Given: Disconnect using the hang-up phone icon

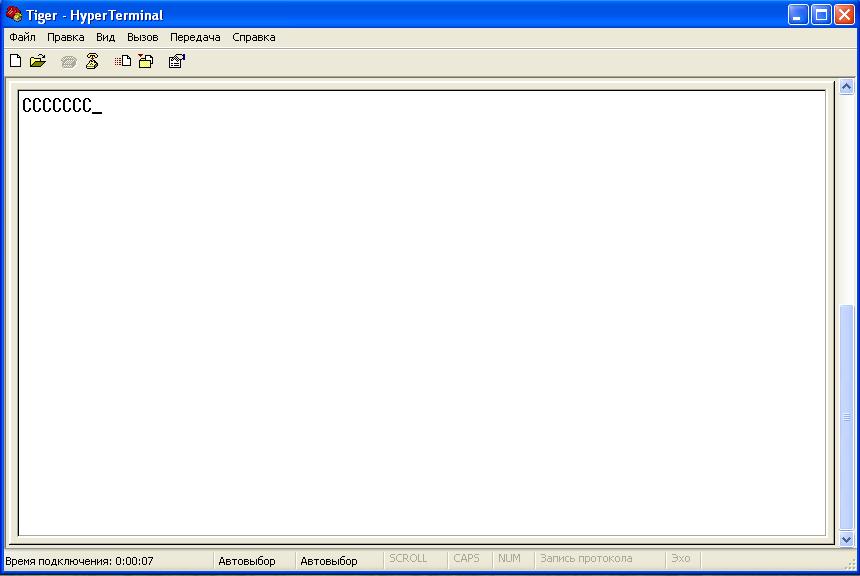Looking at the screenshot, I should point(92,61).
